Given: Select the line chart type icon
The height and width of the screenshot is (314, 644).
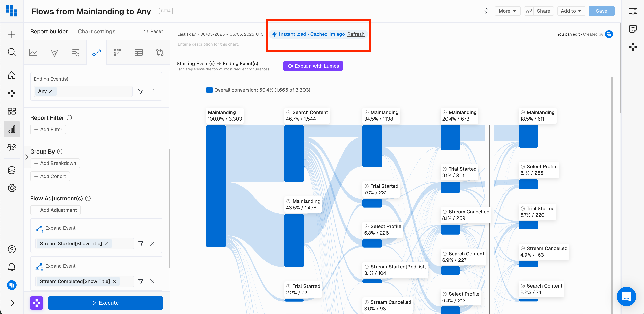Looking at the screenshot, I should tap(33, 53).
